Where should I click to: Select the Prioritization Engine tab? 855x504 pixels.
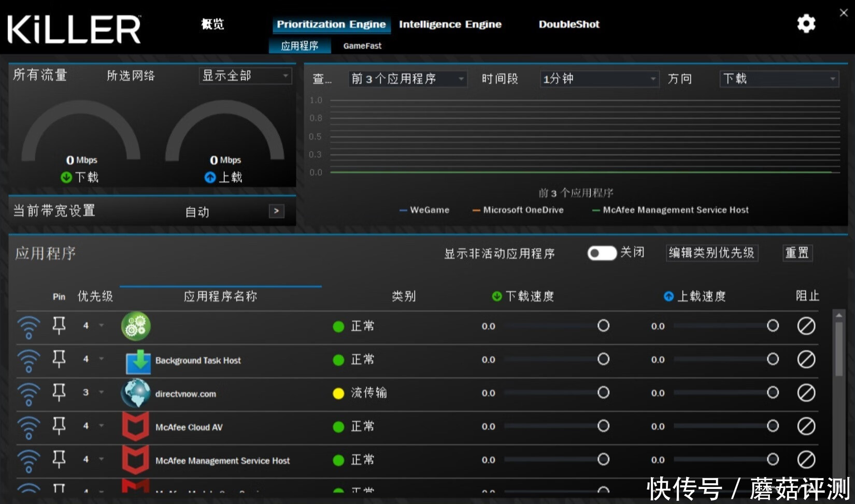[331, 24]
